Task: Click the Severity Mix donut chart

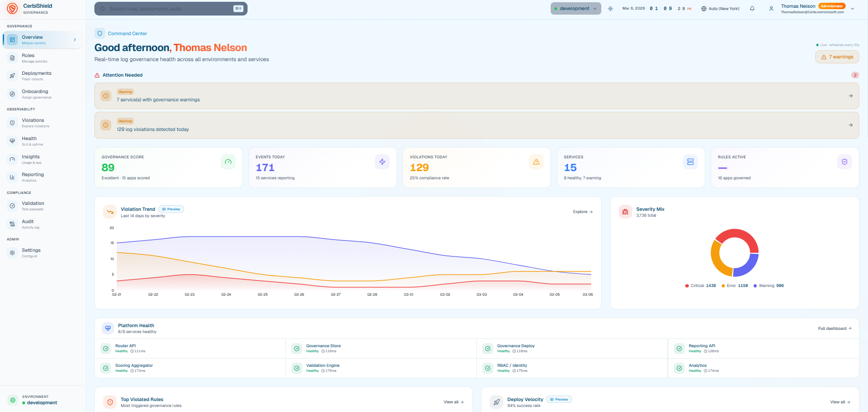Action: coord(734,253)
